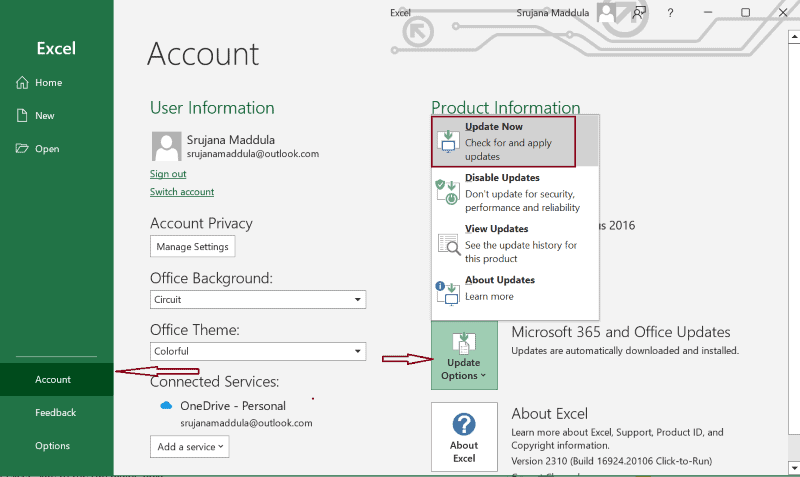Click the user avatar picture under User Information
Viewport: 800px width, 477px height.
pos(166,146)
